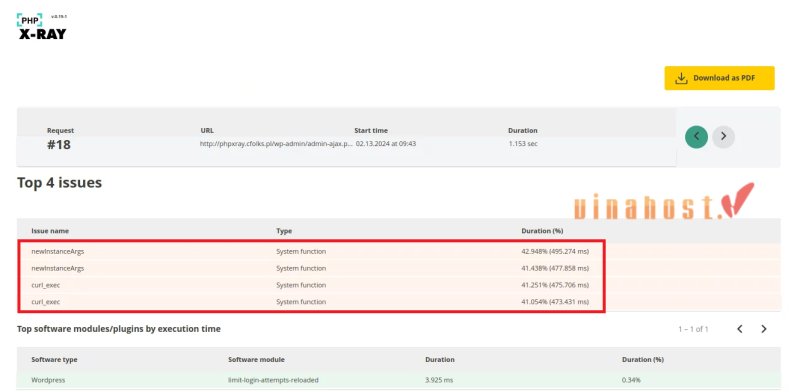Viewport: 800px width, 392px height.
Task: Open next page of software modules table
Action: click(763, 329)
